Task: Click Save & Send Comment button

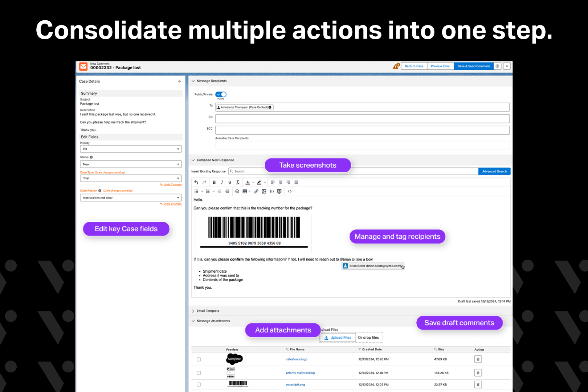Action: coord(474,66)
